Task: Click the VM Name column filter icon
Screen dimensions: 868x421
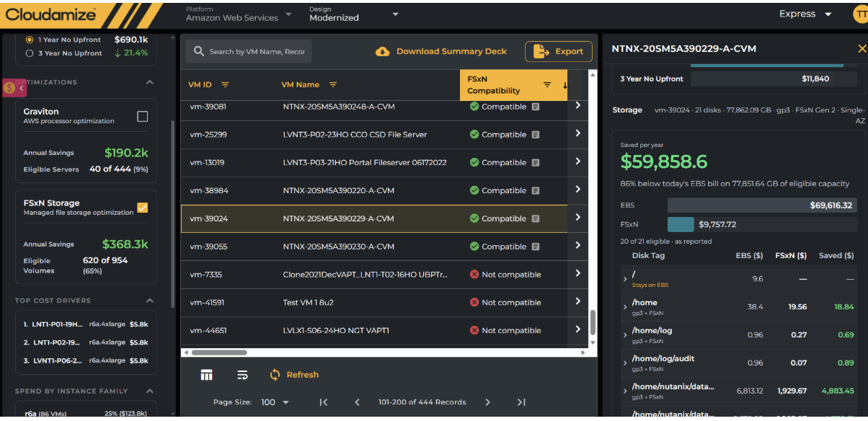Action: coord(333,85)
